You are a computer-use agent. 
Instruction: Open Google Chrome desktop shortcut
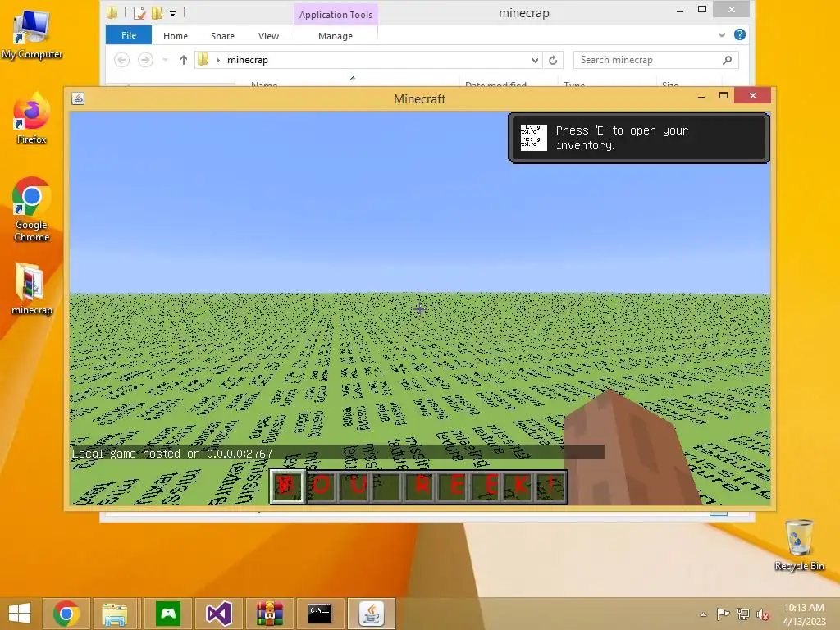coord(32,209)
